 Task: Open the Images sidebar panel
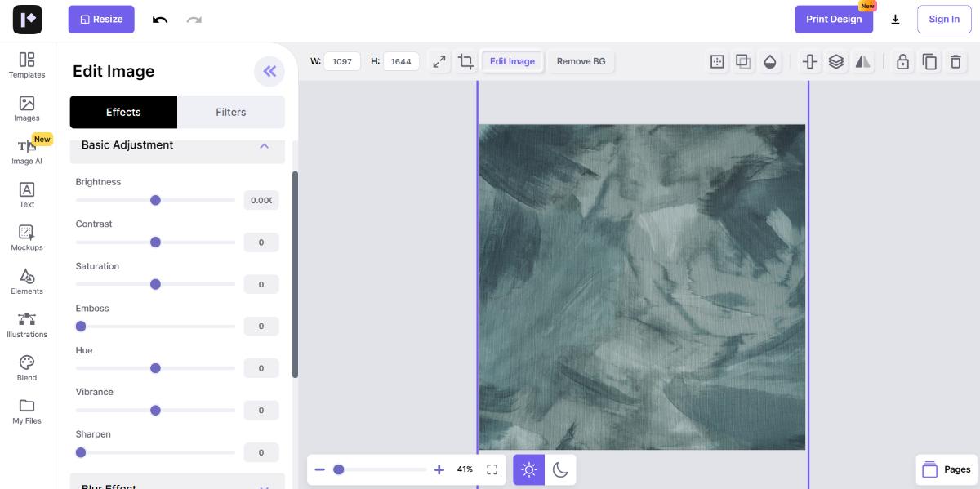point(27,109)
